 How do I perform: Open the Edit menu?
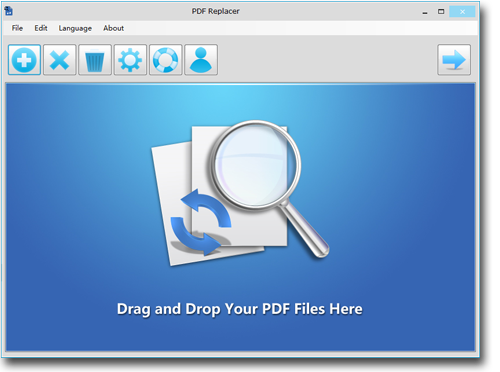[41, 28]
